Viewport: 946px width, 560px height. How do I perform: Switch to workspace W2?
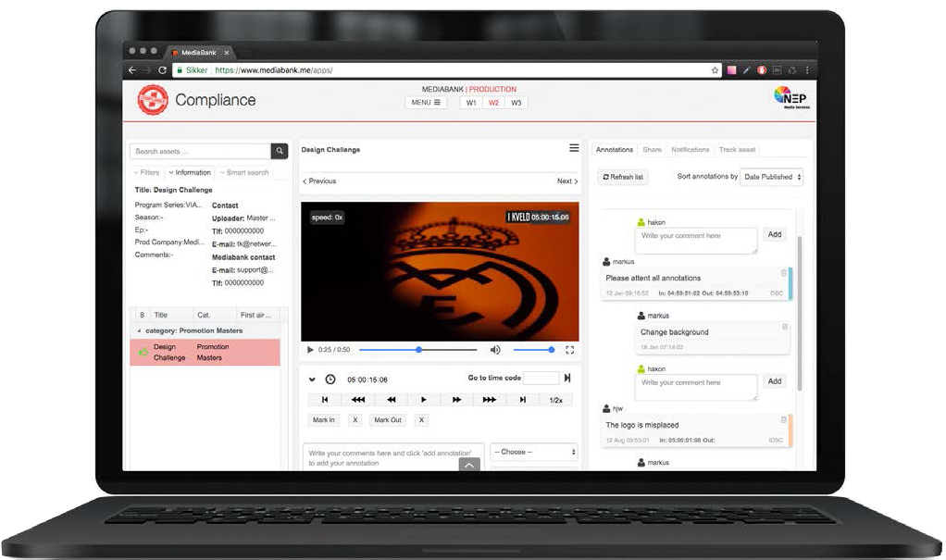(493, 103)
